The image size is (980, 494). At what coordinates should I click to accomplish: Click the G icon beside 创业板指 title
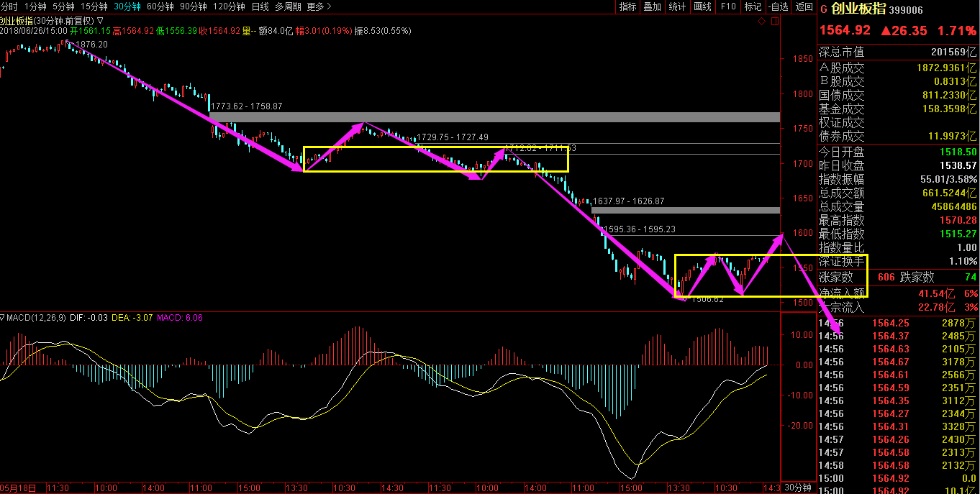pos(824,9)
